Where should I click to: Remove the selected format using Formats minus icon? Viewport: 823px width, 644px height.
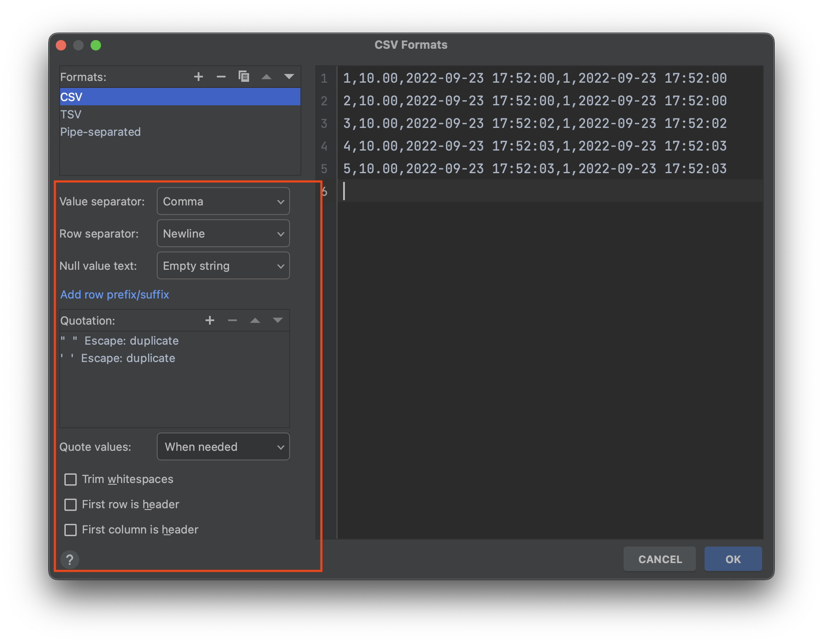tap(221, 77)
